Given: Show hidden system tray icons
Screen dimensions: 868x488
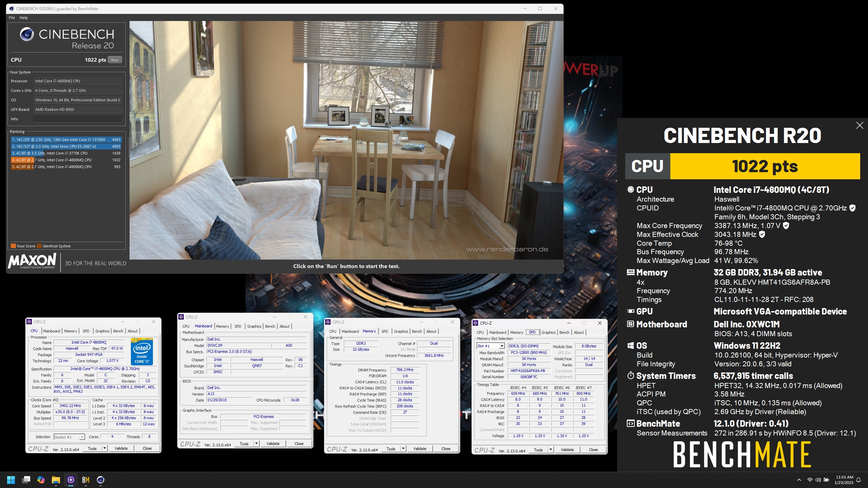Looking at the screenshot, I should coord(799,480).
